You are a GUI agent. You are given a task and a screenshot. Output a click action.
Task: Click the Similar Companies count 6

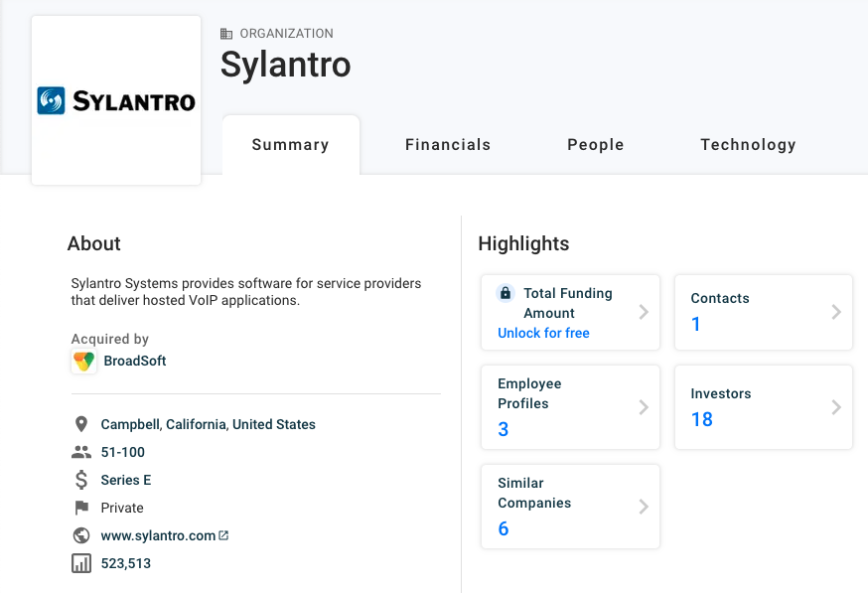coord(503,528)
